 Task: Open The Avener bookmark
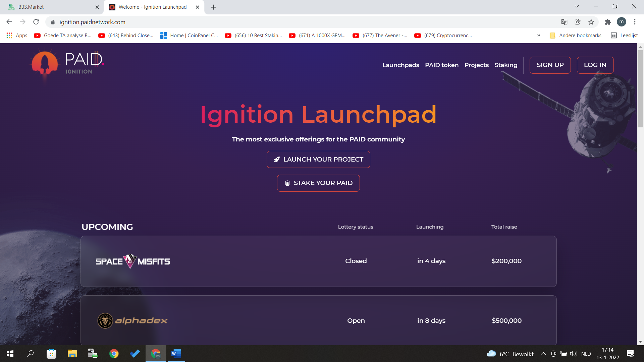point(380,36)
